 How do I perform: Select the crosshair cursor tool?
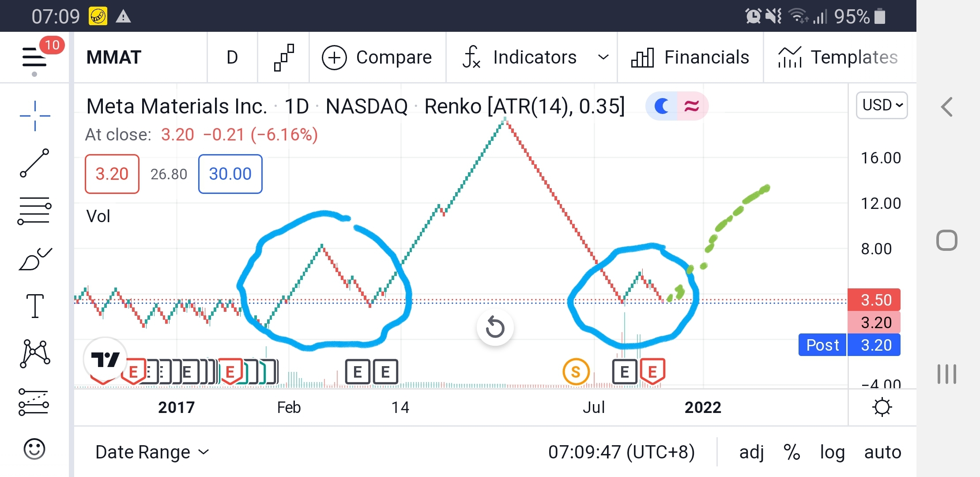(35, 116)
